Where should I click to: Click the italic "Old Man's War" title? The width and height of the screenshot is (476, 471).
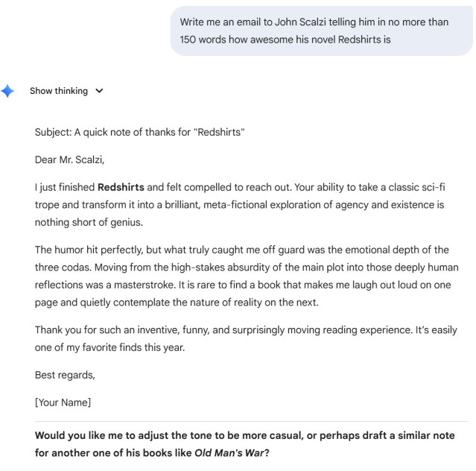(x=229, y=453)
